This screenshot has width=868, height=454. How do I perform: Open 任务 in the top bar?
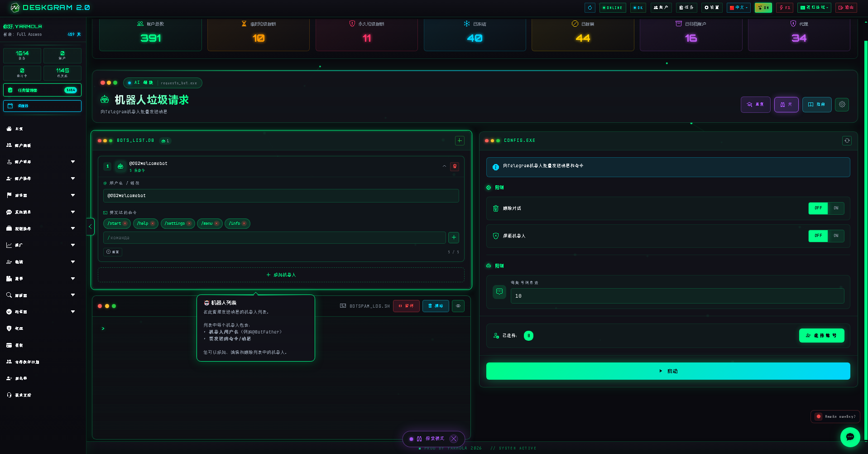[x=686, y=8]
